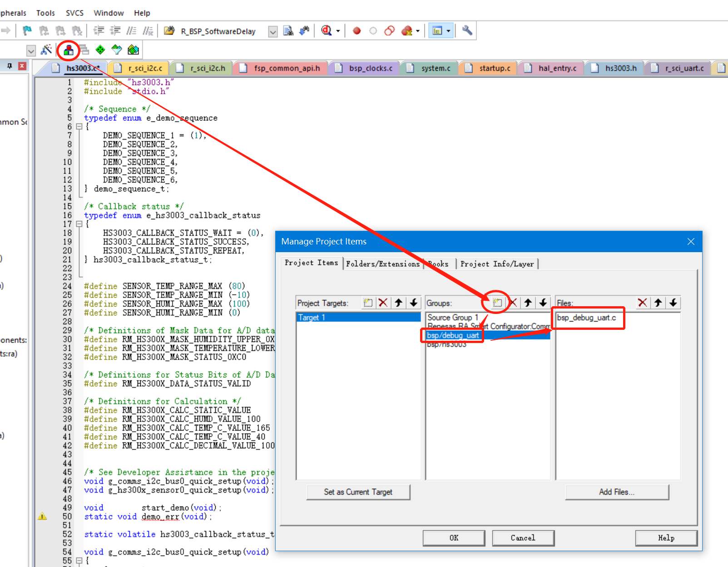Viewport: 728px width, 567px height.
Task: Move file up arrow in Files header
Action: (658, 303)
